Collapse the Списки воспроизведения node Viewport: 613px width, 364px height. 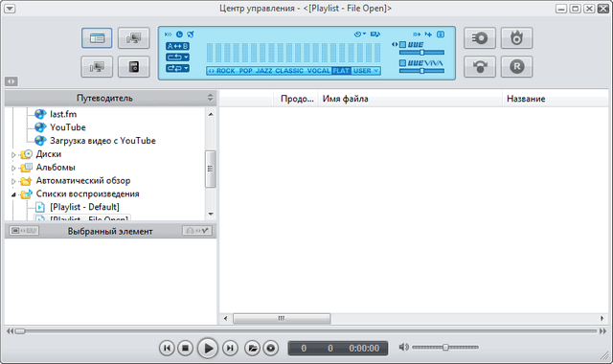[x=13, y=194]
